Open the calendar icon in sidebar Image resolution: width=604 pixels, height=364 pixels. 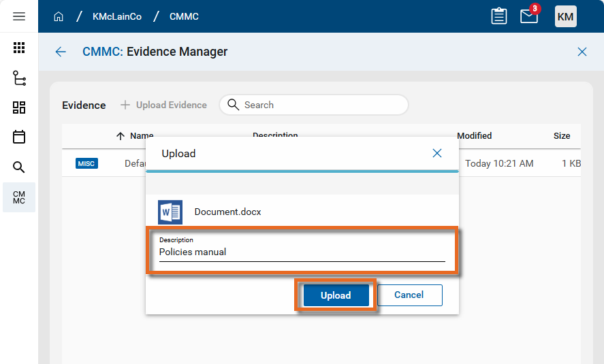tap(19, 137)
